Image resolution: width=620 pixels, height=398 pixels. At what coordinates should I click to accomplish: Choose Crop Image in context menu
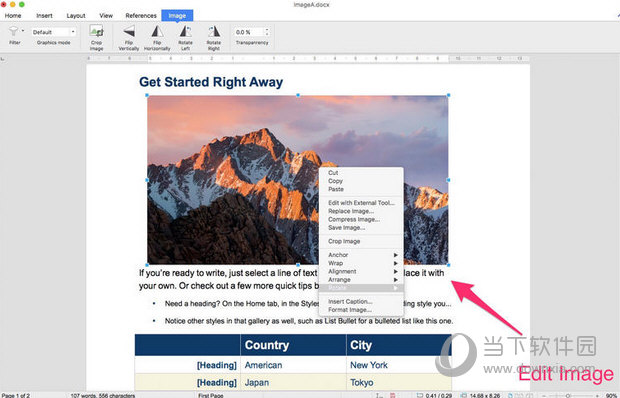click(361, 241)
